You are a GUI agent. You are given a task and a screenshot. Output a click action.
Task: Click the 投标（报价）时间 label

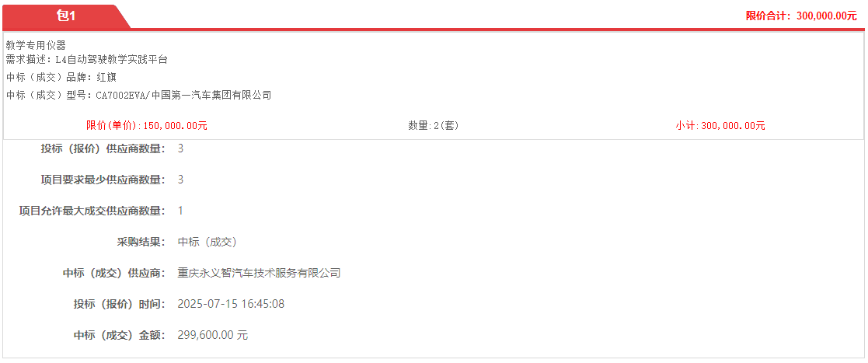[x=120, y=304]
